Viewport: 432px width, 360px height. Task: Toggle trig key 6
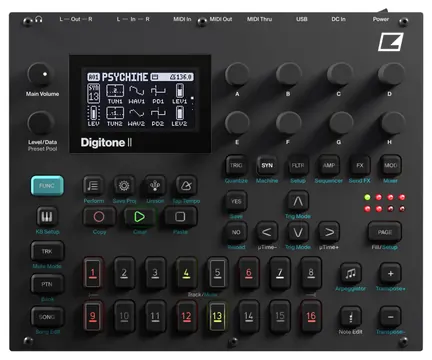249,273
